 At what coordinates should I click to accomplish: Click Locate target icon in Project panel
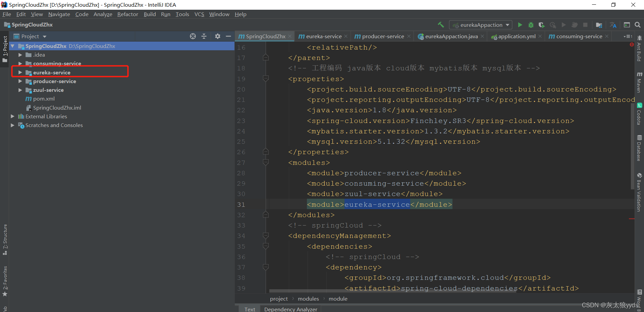(193, 36)
